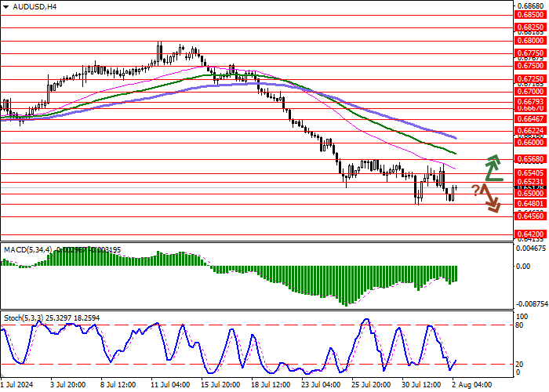The image size is (549, 392).
Task: Click the 8 Jul 12:00 time label
Action: pyautogui.click(x=118, y=385)
